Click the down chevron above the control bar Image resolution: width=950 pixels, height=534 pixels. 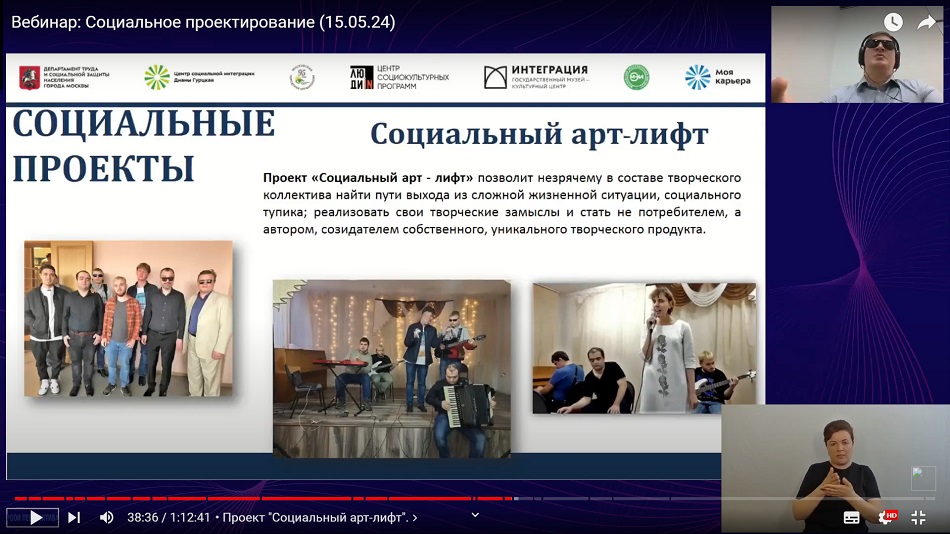(x=475, y=515)
